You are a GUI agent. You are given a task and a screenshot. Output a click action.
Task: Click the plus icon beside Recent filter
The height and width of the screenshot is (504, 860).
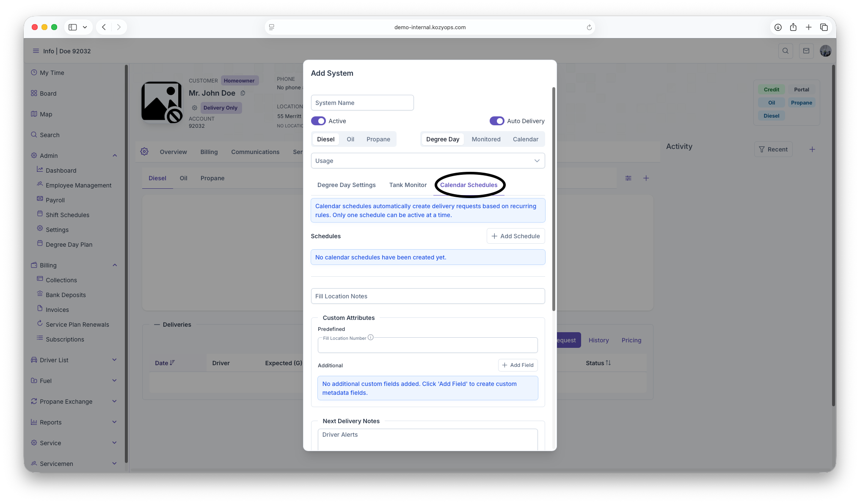[x=812, y=149]
